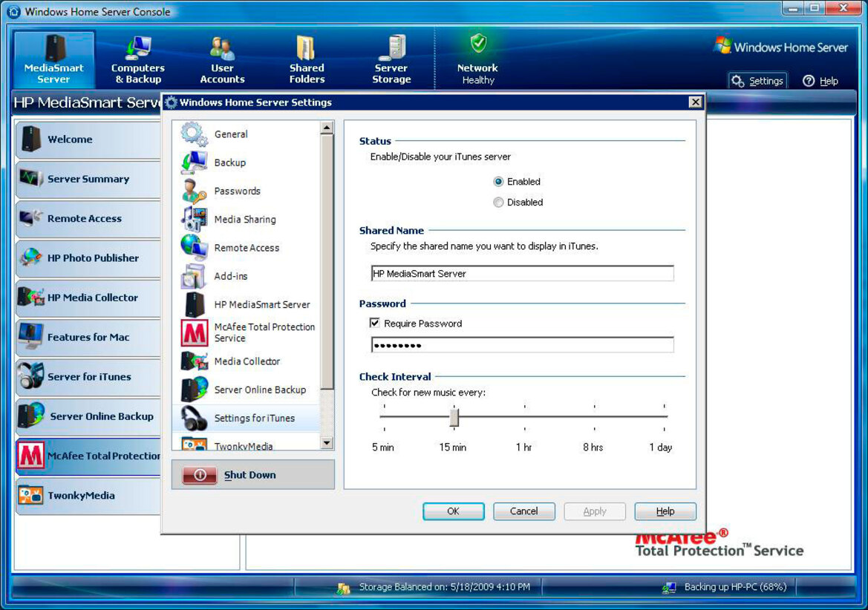
Task: Click the Settings gear icon in console header
Action: 738,82
